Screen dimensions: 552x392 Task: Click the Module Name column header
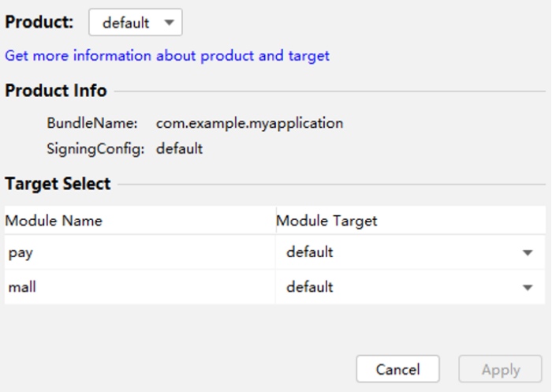[x=140, y=221]
